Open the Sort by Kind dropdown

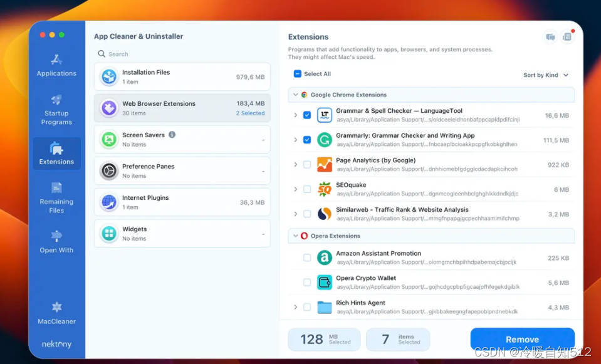click(546, 75)
